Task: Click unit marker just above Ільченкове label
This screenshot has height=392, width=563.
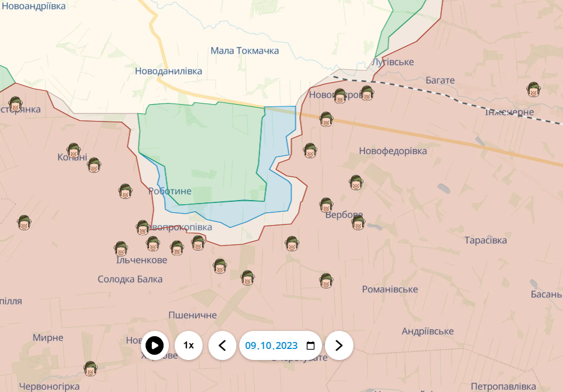Action: (x=121, y=249)
